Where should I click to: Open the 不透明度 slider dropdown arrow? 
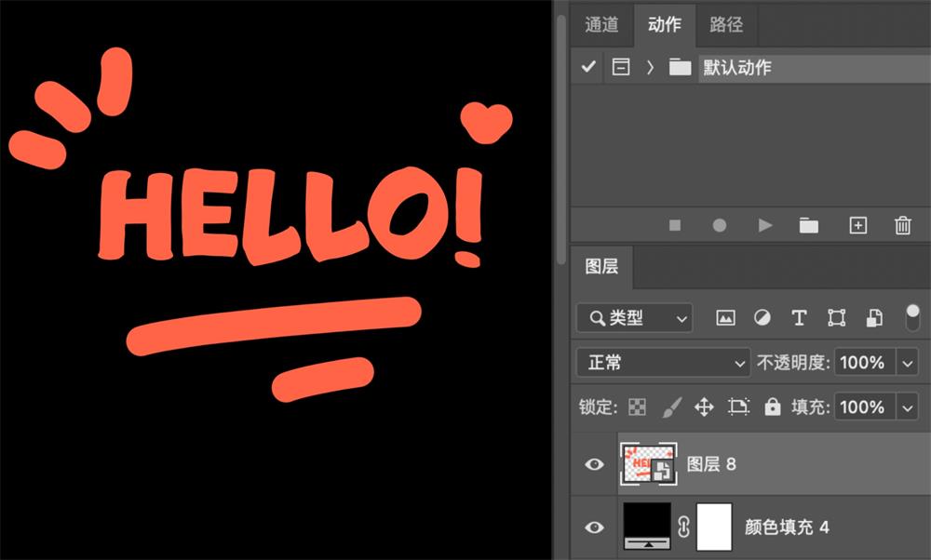click(x=907, y=363)
